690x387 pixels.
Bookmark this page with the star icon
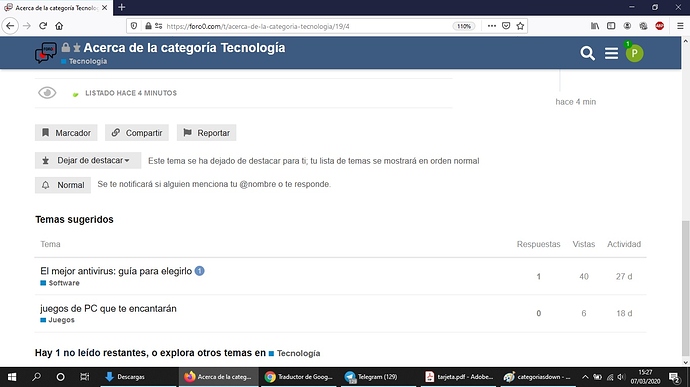(520, 26)
